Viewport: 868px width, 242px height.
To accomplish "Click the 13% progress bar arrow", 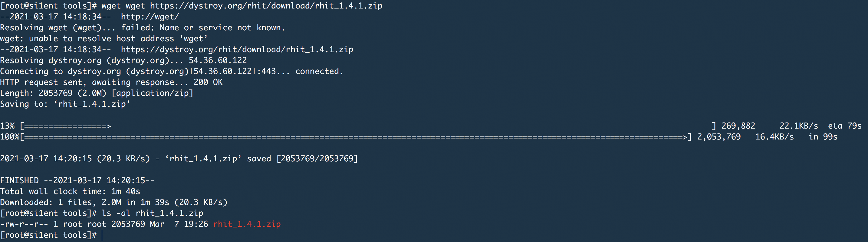I will (x=66, y=126).
